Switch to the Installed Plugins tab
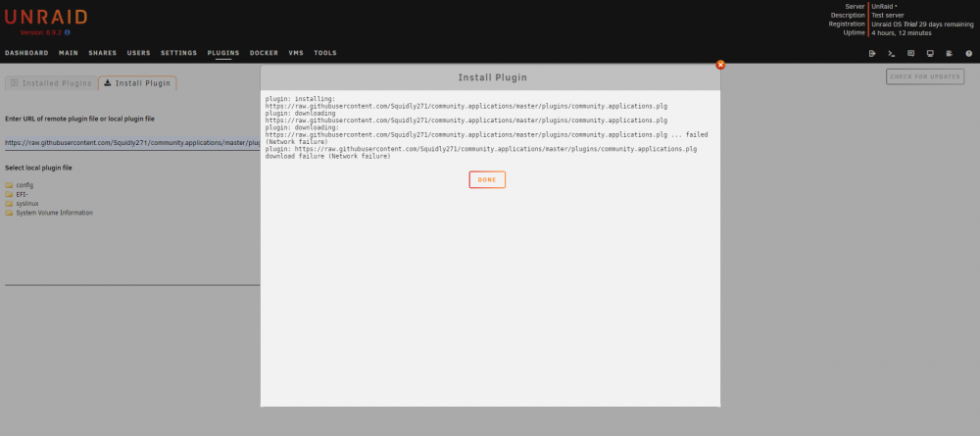Image resolution: width=980 pixels, height=436 pixels. point(51,83)
